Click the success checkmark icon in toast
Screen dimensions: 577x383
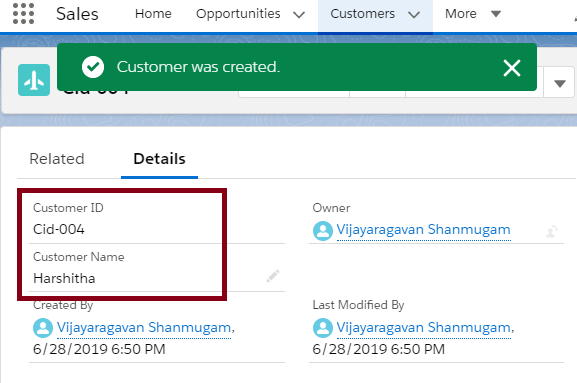[93, 67]
